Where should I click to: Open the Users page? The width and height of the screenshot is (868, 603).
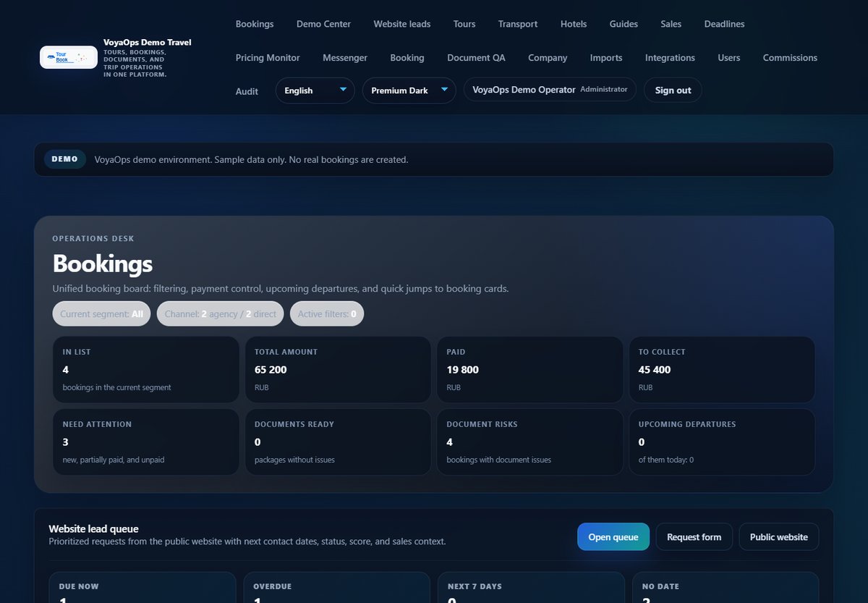point(729,58)
